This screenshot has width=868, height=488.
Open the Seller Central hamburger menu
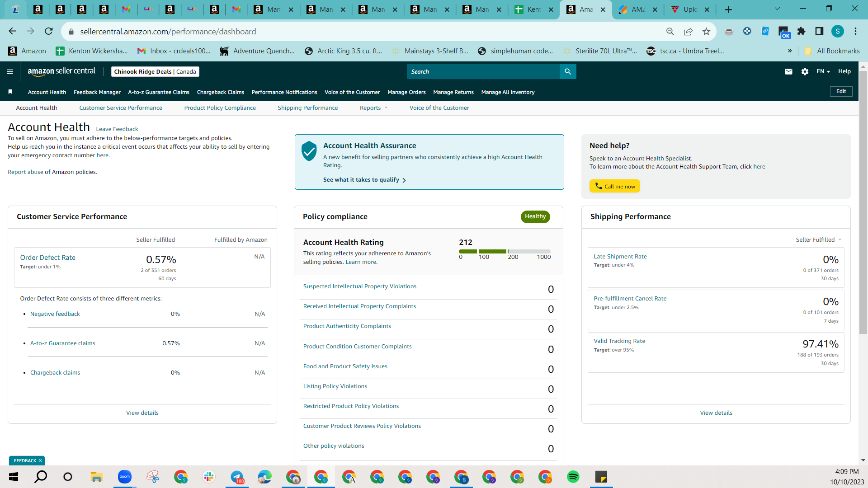coord(10,71)
